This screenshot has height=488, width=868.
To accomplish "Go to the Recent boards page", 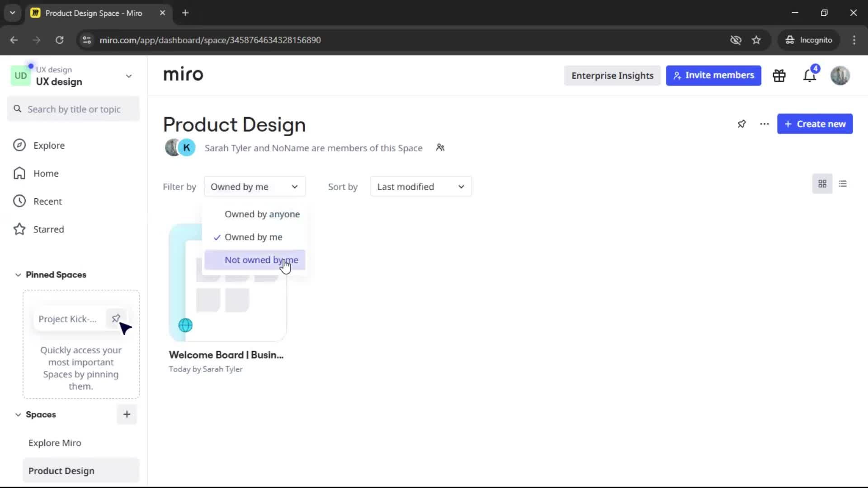I will [47, 201].
